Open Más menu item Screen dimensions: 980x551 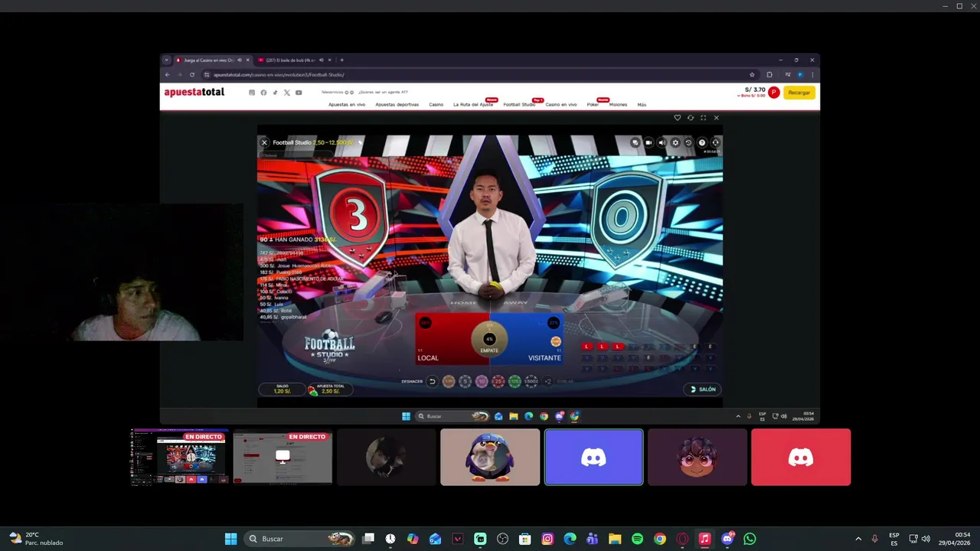(x=642, y=105)
